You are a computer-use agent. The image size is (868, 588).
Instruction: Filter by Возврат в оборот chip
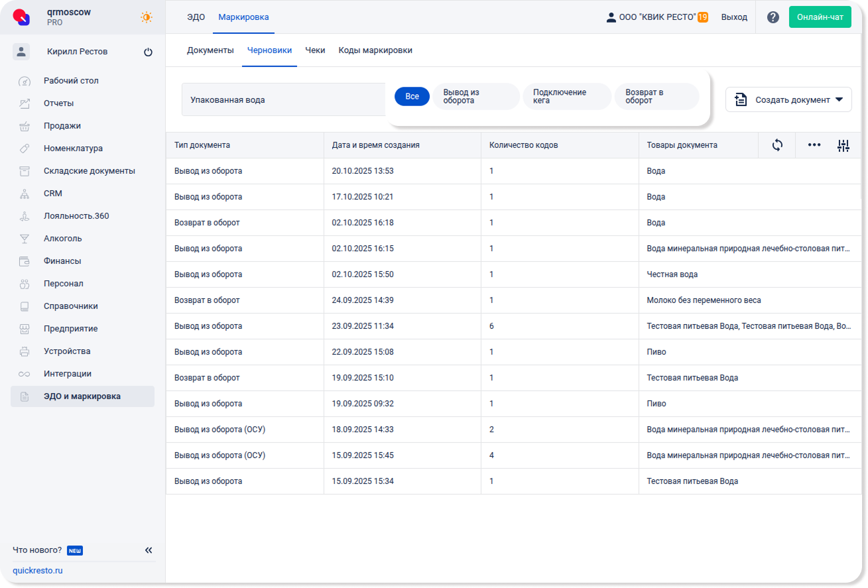(656, 97)
